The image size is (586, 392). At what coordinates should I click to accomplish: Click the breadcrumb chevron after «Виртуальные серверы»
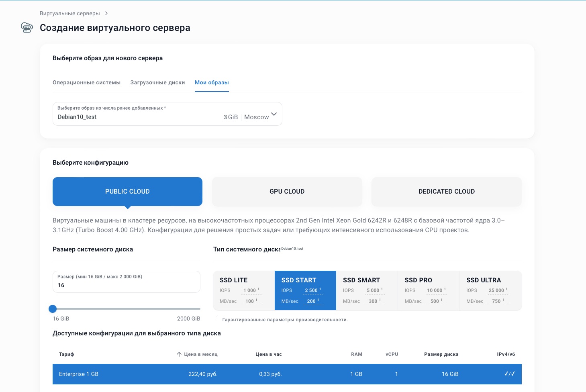(106, 13)
